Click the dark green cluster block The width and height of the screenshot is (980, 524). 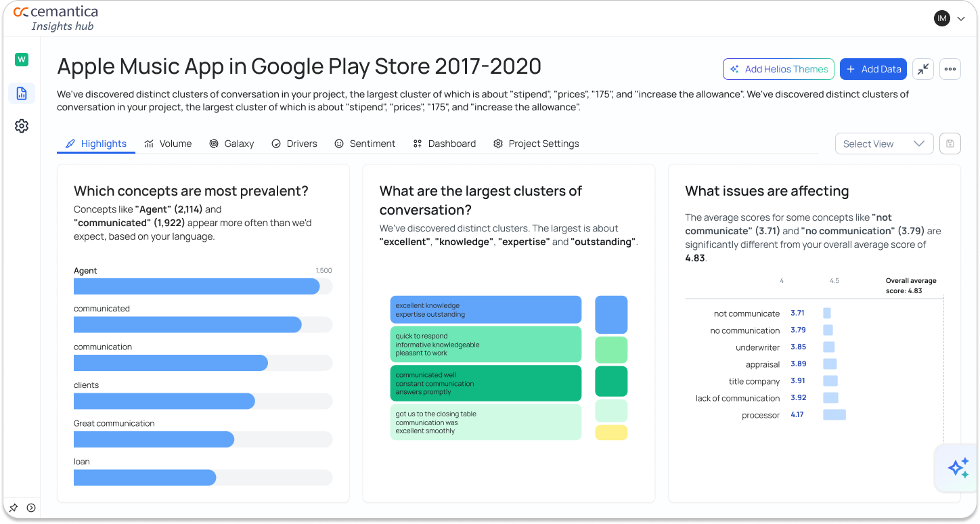tap(611, 381)
